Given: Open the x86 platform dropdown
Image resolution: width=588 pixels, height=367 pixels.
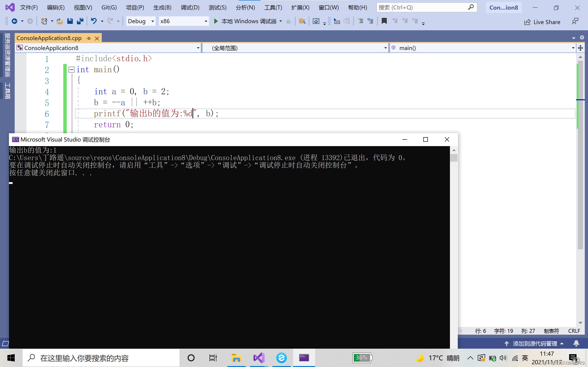Looking at the screenshot, I should tap(206, 21).
